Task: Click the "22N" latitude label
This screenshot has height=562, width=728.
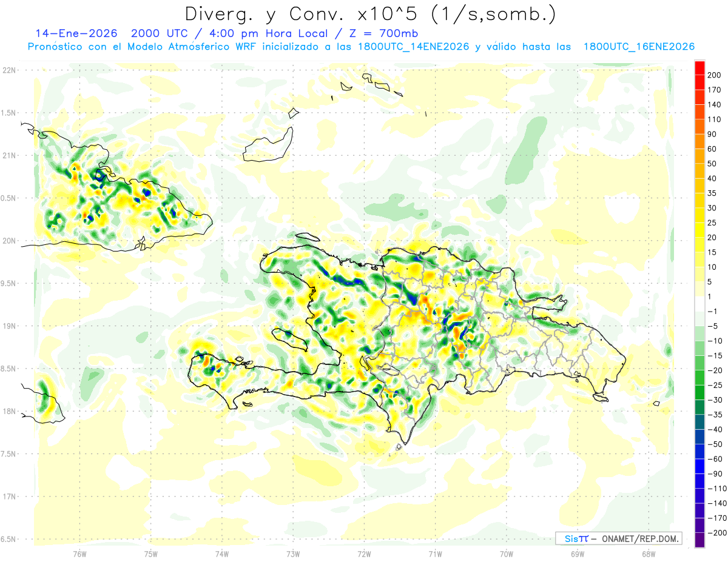Action: click(x=9, y=70)
